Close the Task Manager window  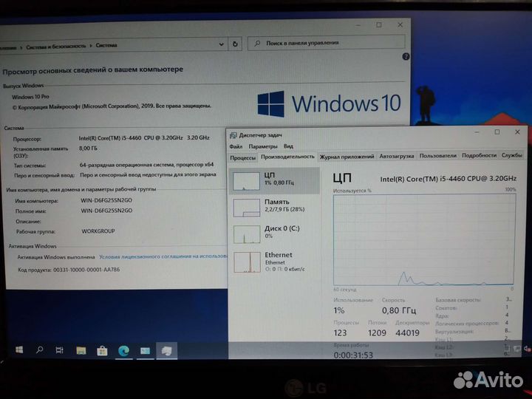click(517, 132)
